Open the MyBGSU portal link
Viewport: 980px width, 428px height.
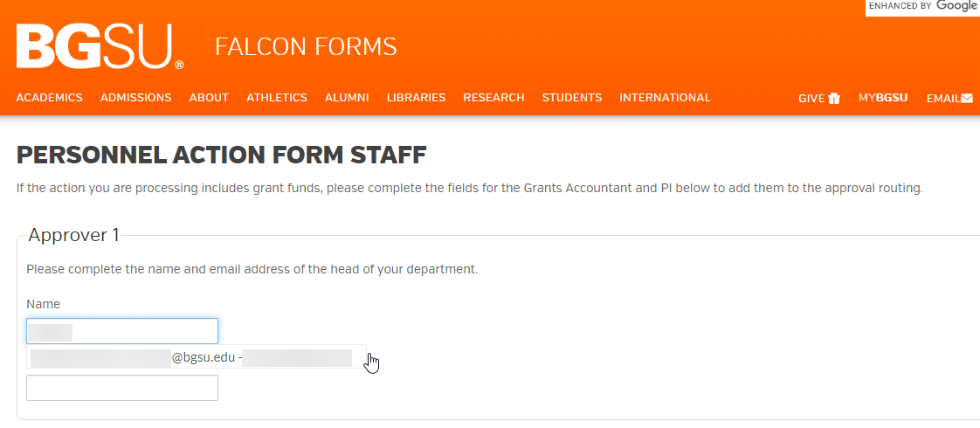coord(883,98)
